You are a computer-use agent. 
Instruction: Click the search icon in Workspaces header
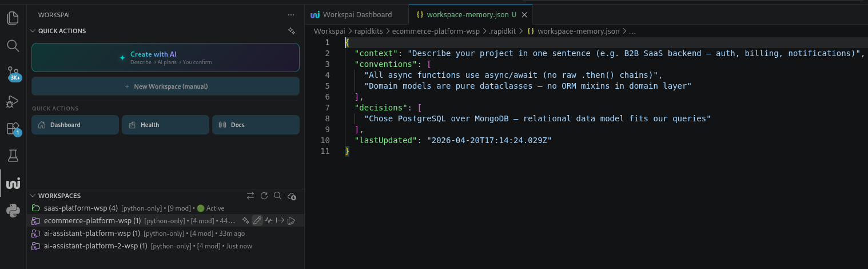(x=277, y=196)
